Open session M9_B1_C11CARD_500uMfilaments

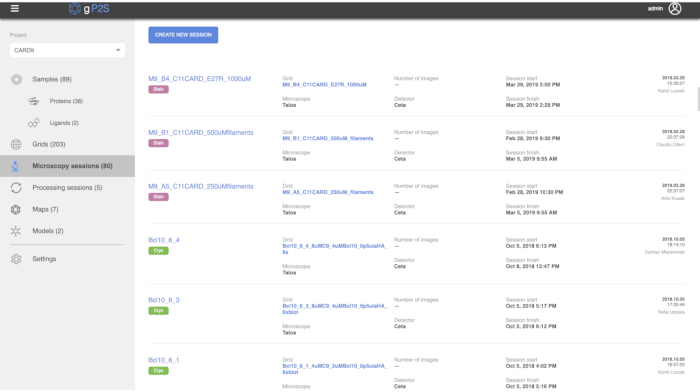pos(200,133)
